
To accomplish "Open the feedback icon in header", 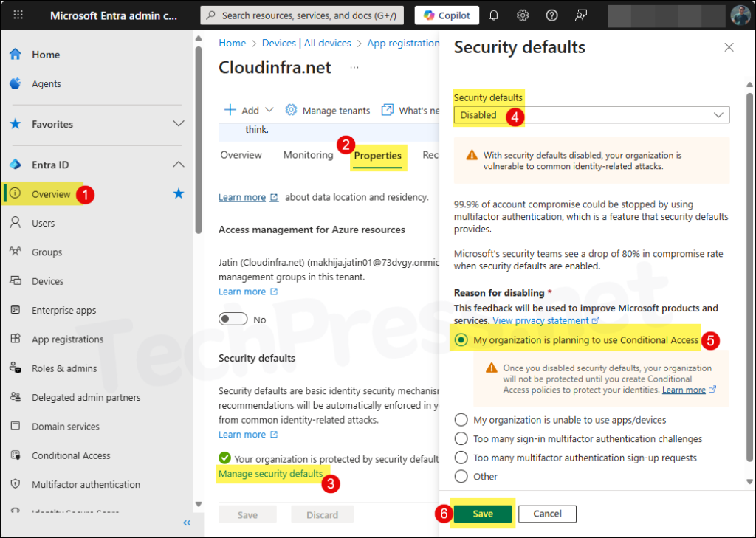I will (x=582, y=15).
